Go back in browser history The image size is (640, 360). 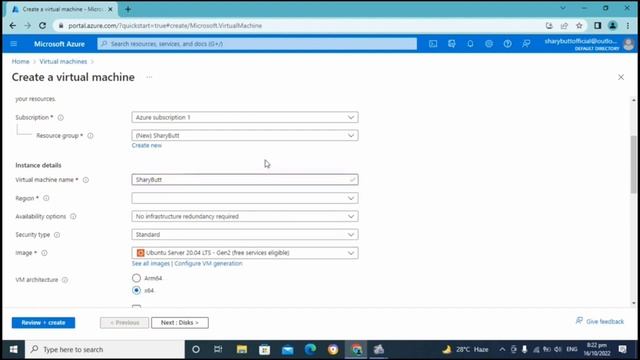[13, 26]
